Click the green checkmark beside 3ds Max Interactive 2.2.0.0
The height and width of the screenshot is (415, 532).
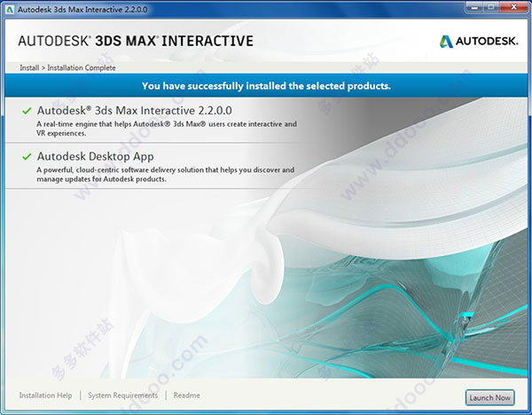(x=27, y=111)
